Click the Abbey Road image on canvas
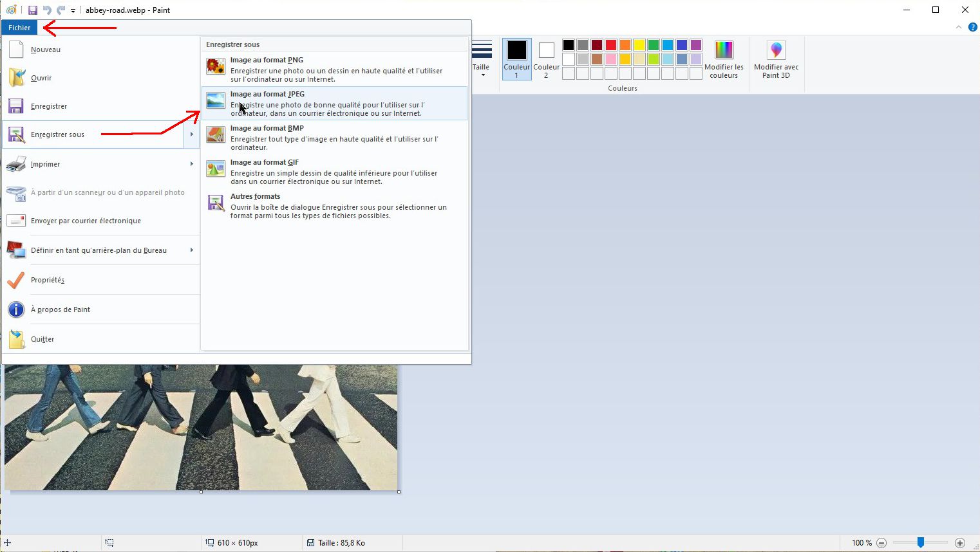The height and width of the screenshot is (552, 980). [201, 427]
